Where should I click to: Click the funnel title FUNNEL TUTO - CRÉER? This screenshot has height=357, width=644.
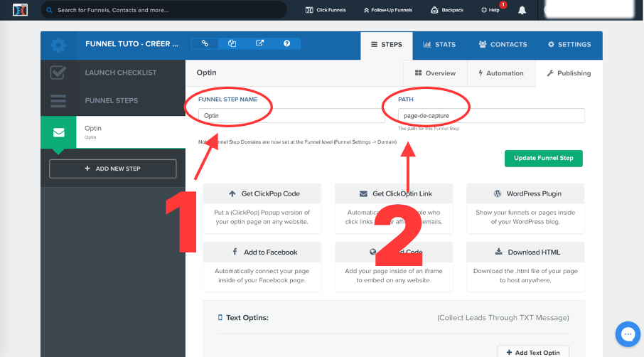pyautogui.click(x=132, y=44)
